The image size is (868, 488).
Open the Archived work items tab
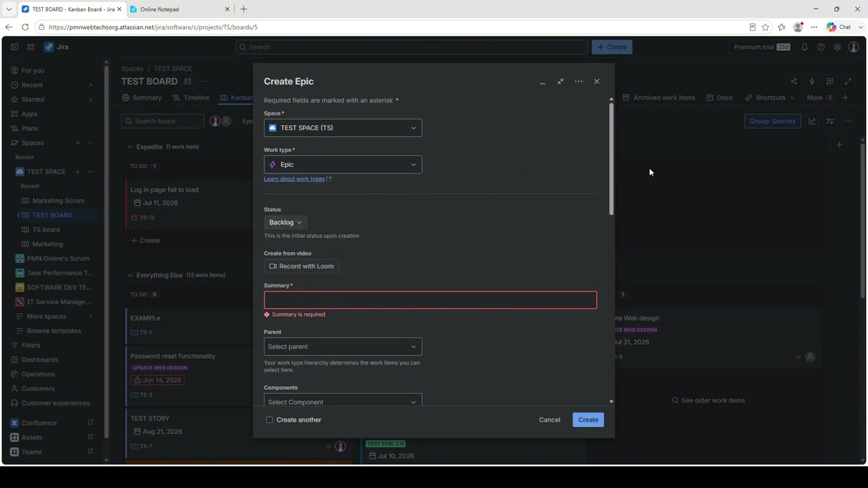click(x=658, y=98)
